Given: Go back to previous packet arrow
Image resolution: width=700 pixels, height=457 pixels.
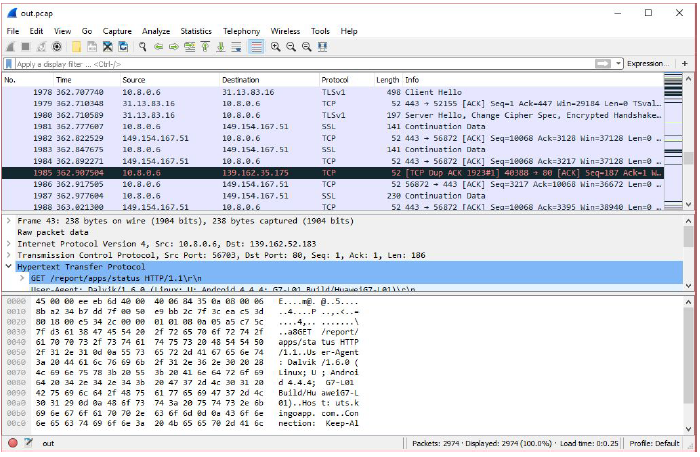Looking at the screenshot, I should pos(160,47).
